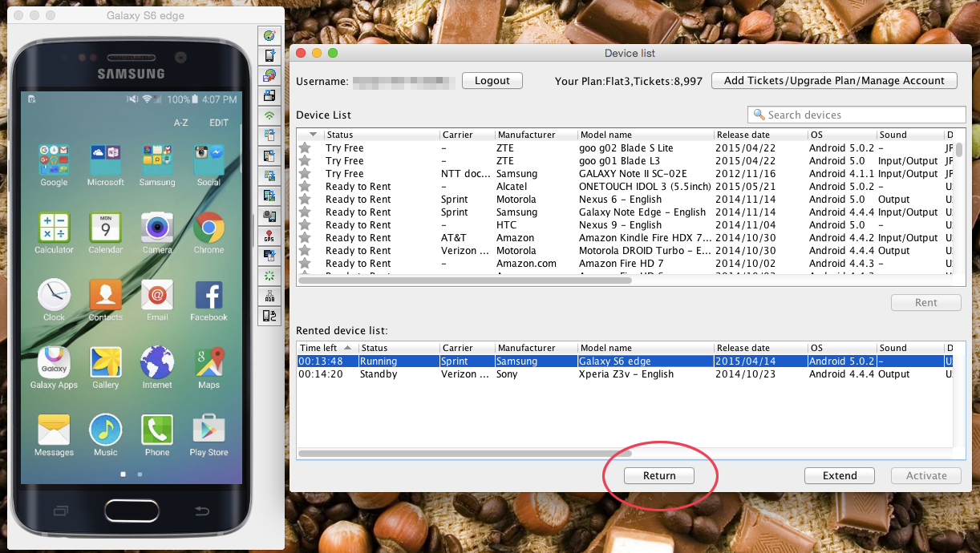Launch the Maps app
The height and width of the screenshot is (553, 980).
click(x=209, y=368)
